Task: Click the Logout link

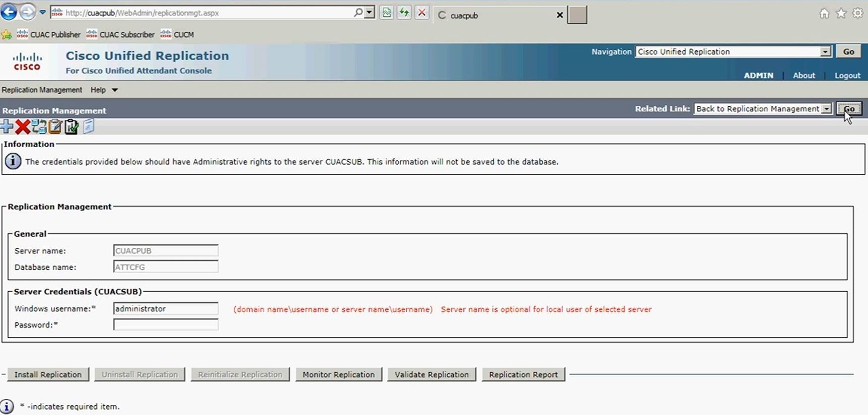Action: (x=847, y=76)
